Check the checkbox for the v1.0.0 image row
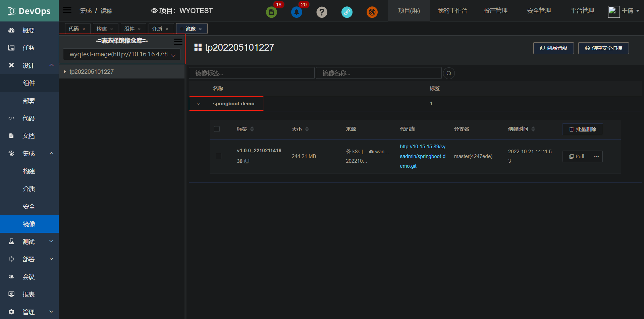This screenshot has height=319, width=644. [219, 156]
